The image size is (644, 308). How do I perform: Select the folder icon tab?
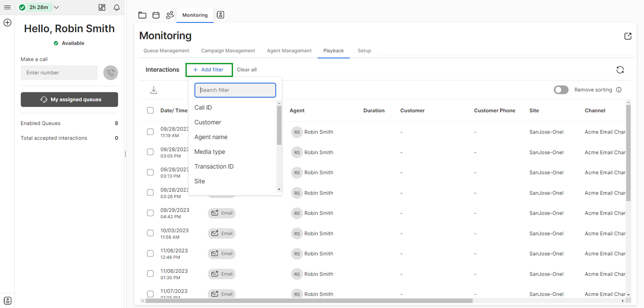point(142,15)
